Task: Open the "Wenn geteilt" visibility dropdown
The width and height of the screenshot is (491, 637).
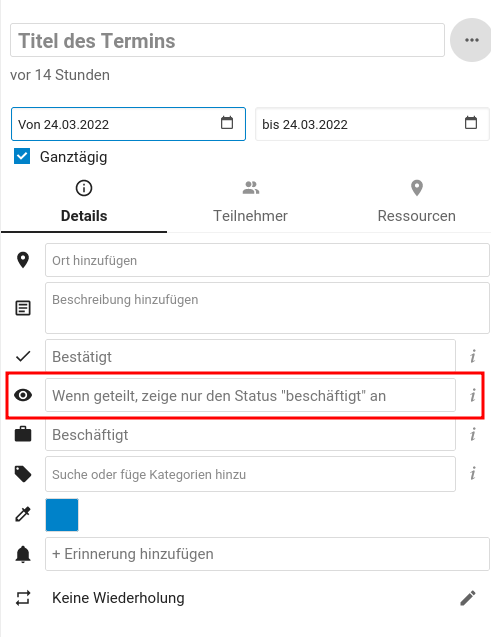Action: (x=250, y=395)
